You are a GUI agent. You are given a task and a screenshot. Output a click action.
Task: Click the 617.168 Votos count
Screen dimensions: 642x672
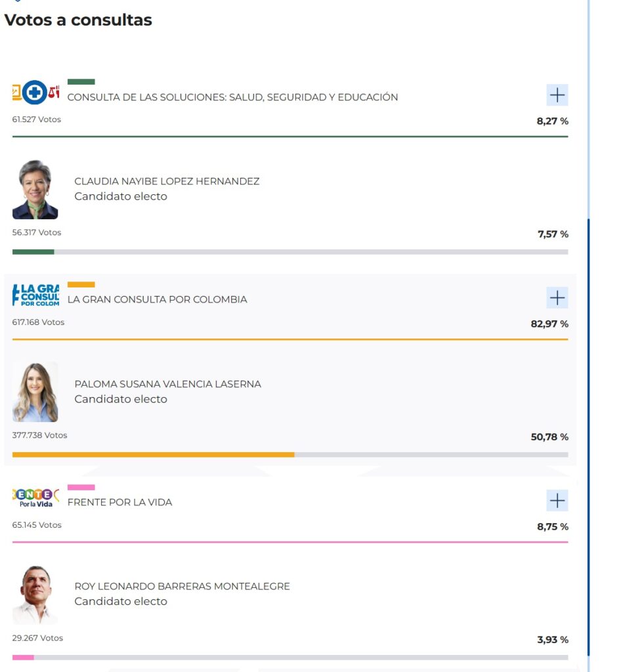tap(38, 322)
